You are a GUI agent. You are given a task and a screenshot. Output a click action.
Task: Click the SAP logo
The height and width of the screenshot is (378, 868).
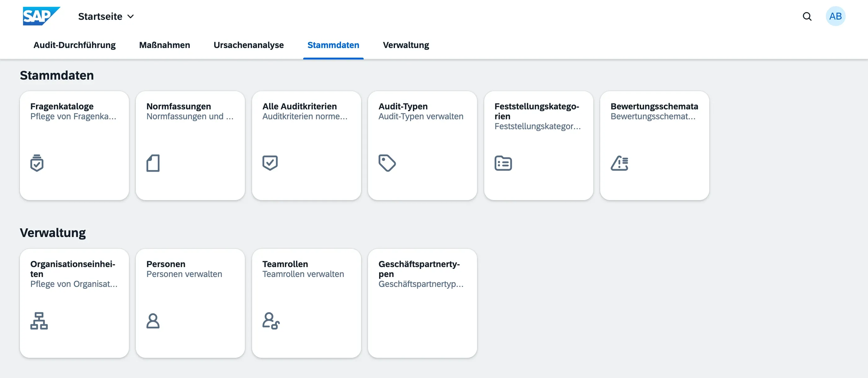click(41, 16)
